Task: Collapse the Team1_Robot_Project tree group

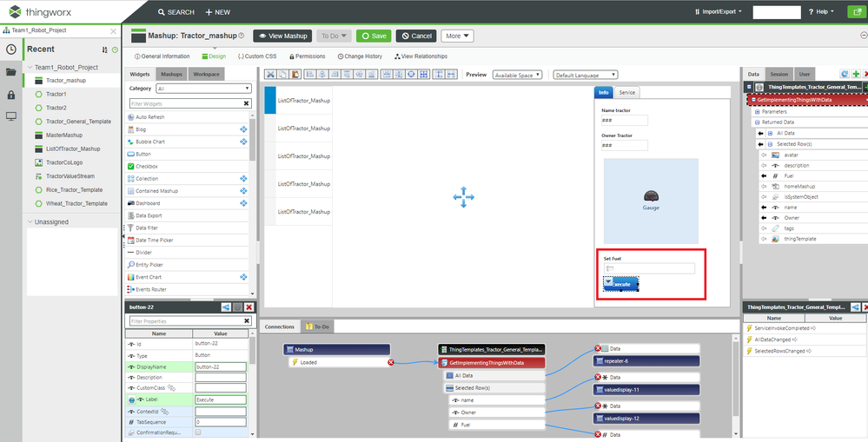Action: click(x=30, y=67)
